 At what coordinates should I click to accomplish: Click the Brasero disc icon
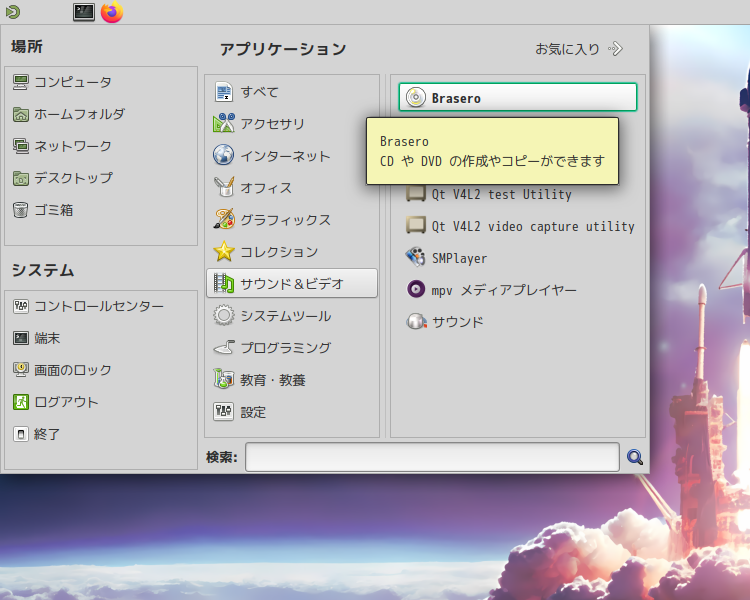coord(416,98)
